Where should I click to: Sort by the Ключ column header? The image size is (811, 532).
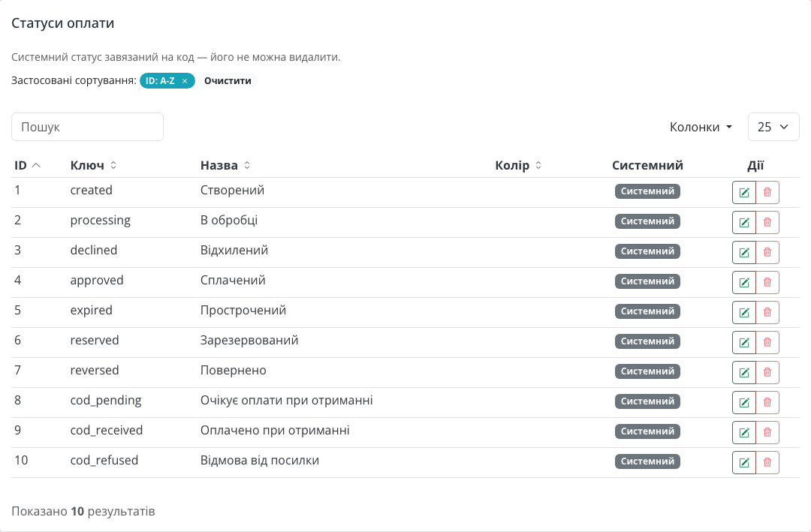(x=94, y=165)
